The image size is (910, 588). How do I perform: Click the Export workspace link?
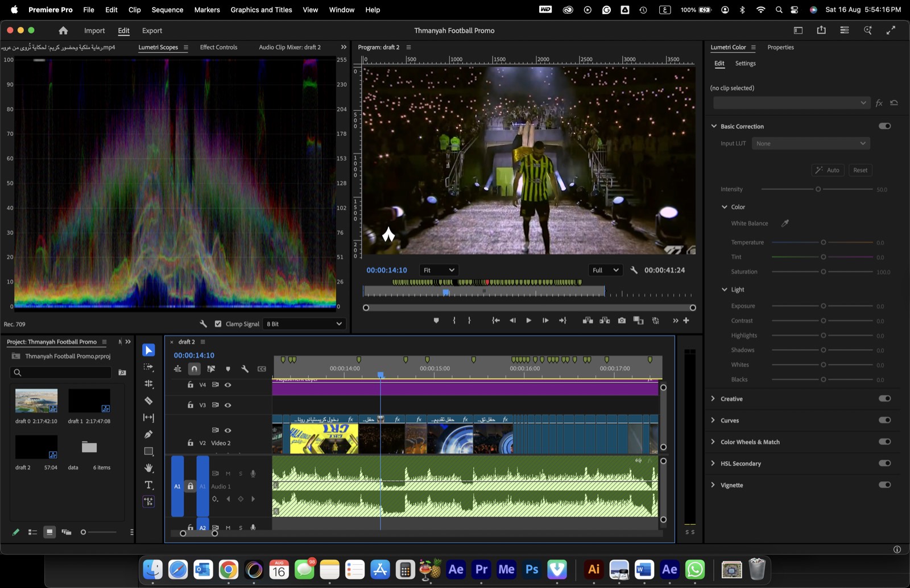pyautogui.click(x=152, y=31)
